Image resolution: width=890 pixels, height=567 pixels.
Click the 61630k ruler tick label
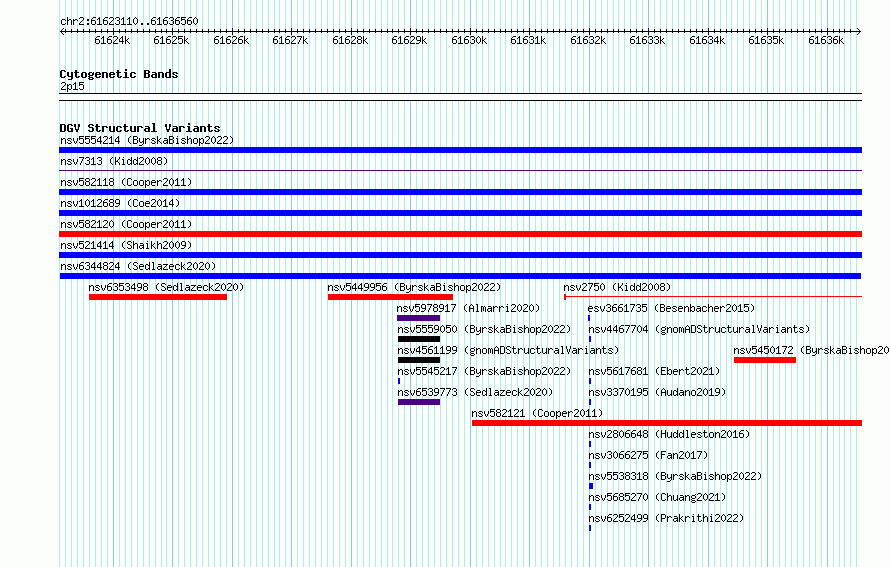(x=469, y=40)
